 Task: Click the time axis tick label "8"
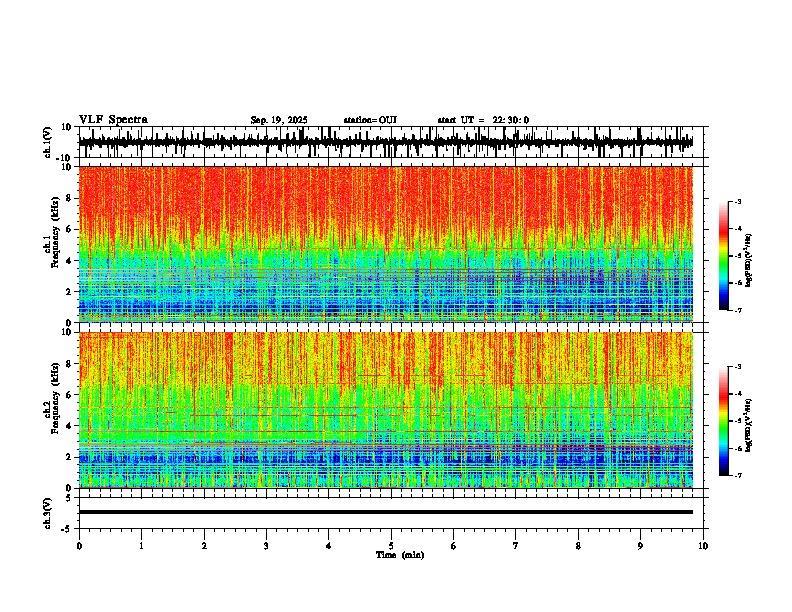coord(578,546)
